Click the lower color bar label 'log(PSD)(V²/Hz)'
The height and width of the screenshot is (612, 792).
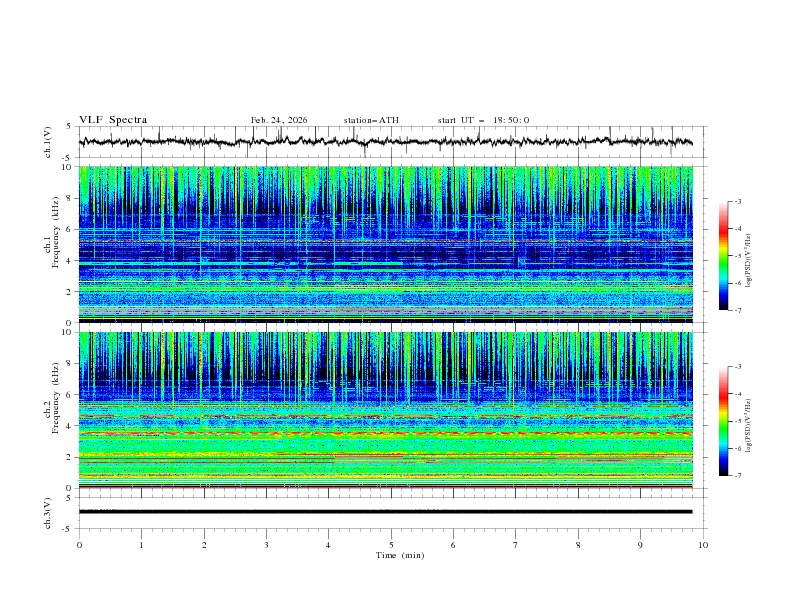[749, 425]
